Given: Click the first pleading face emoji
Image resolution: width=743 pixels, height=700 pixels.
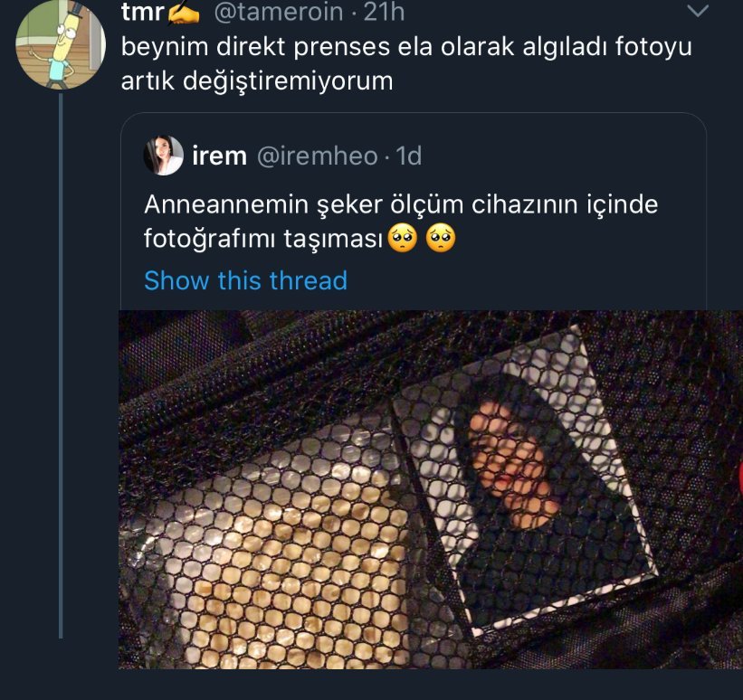Looking at the screenshot, I should click(403, 240).
